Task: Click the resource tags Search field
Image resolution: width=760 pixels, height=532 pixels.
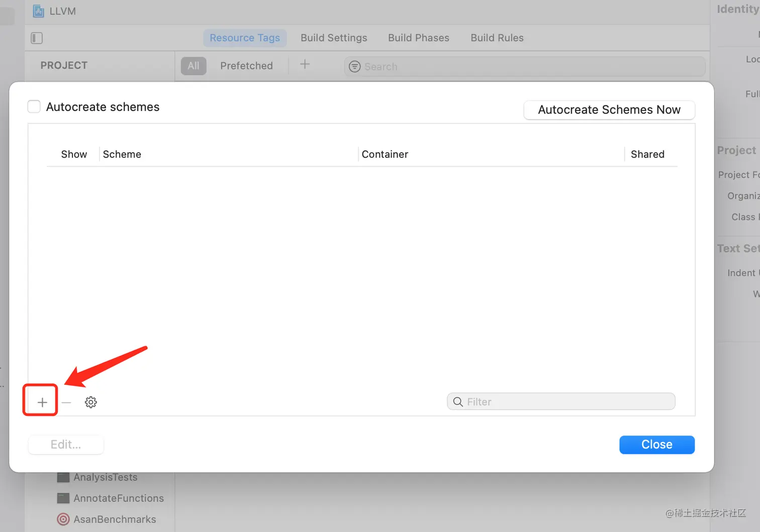Action: tap(525, 66)
